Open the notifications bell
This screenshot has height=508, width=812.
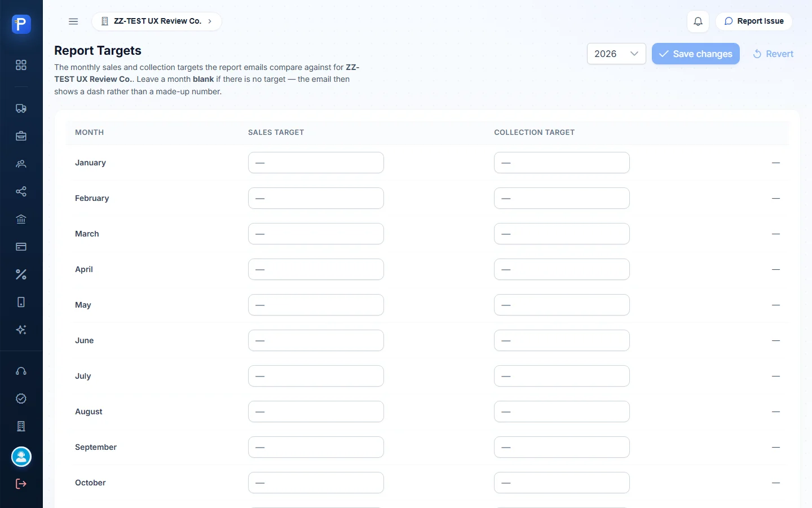coord(698,21)
